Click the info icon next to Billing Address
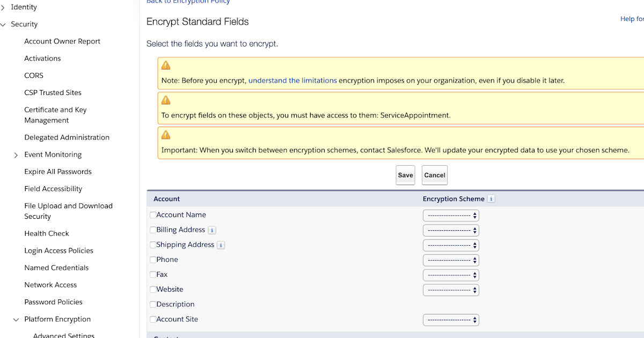The height and width of the screenshot is (338, 644). [x=211, y=230]
